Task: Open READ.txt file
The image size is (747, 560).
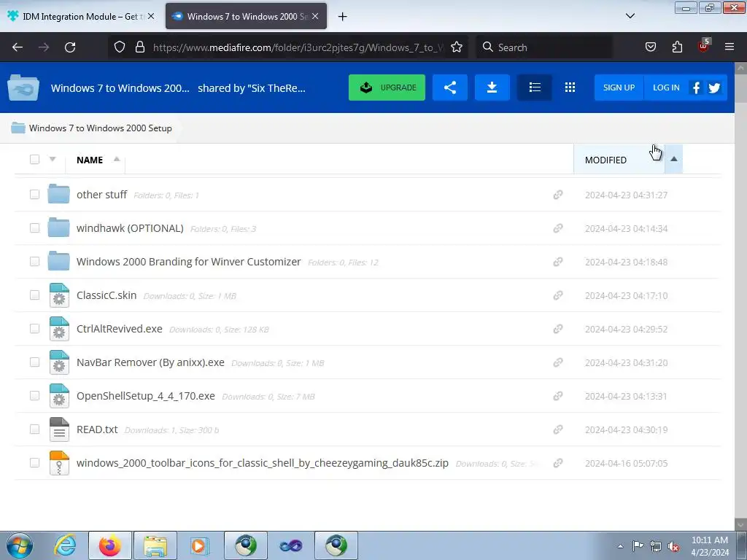Action: 97,429
